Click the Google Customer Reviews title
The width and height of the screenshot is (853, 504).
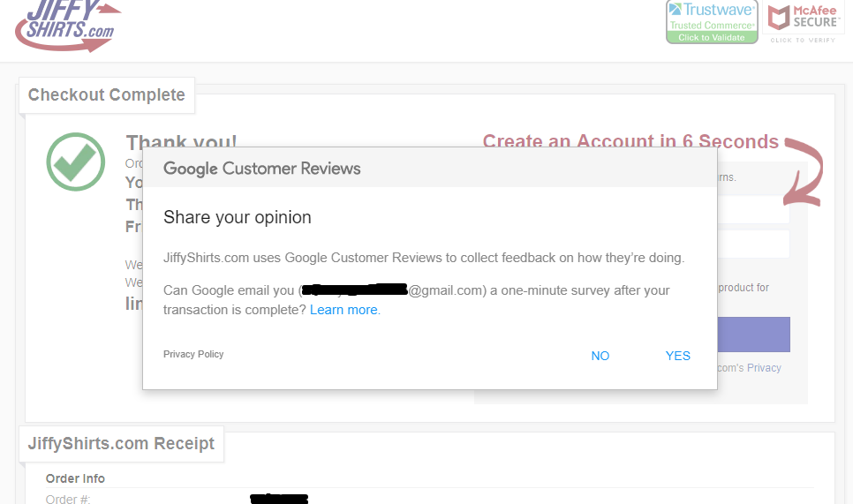[261, 169]
